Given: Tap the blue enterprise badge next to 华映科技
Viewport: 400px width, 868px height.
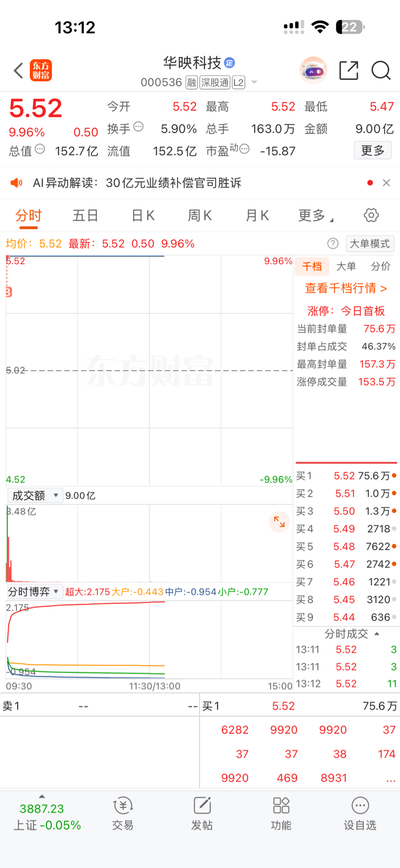Looking at the screenshot, I should pyautogui.click(x=229, y=63).
